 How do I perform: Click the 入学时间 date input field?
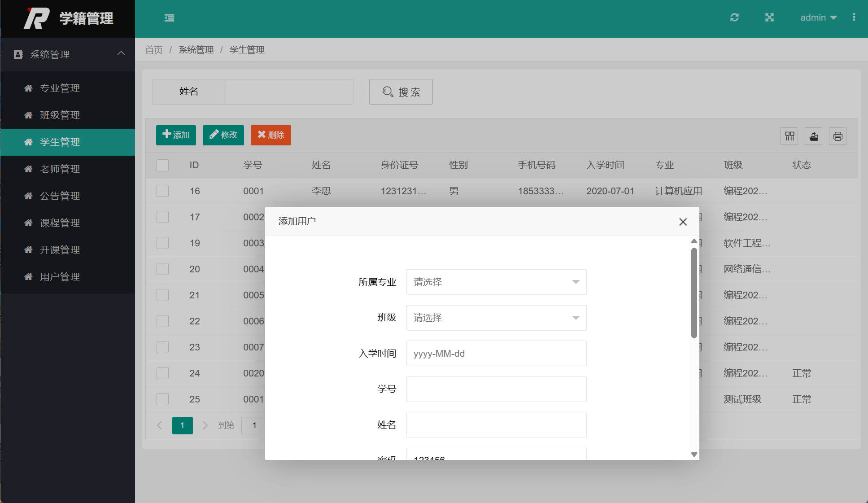pos(496,353)
